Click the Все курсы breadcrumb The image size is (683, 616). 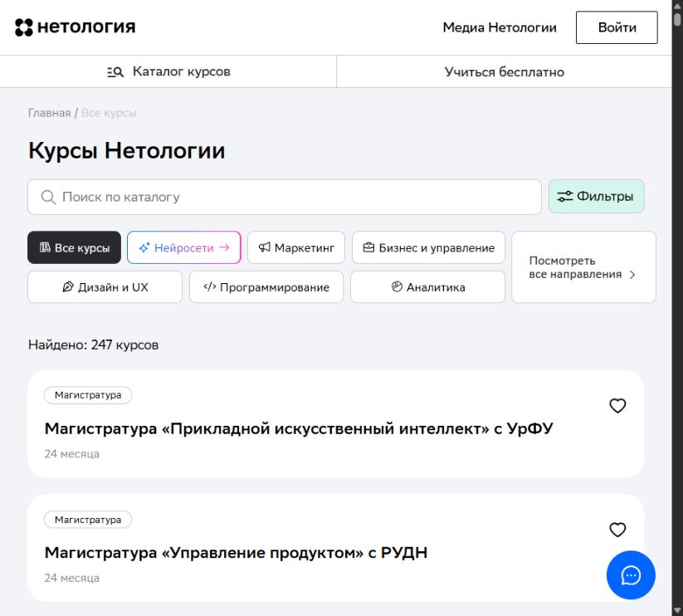(109, 113)
